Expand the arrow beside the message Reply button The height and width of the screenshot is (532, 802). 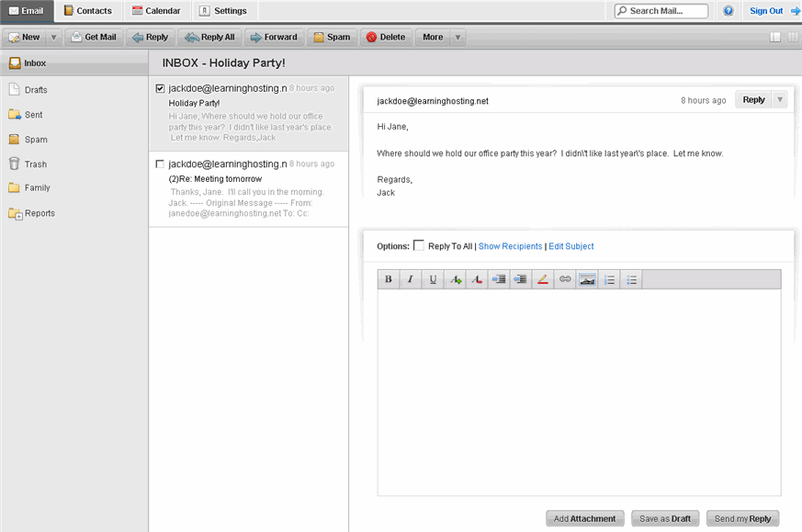click(780, 100)
